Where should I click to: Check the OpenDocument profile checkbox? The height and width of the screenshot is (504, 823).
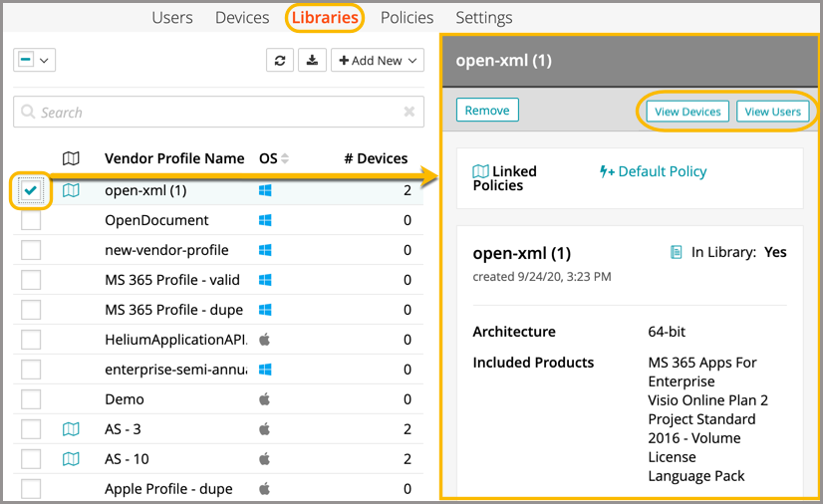[32, 220]
